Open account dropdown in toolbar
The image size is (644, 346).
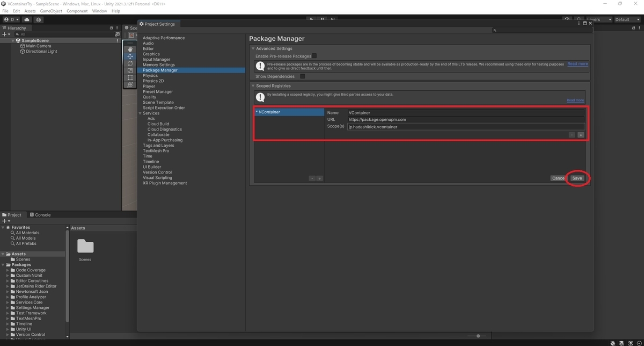point(11,19)
